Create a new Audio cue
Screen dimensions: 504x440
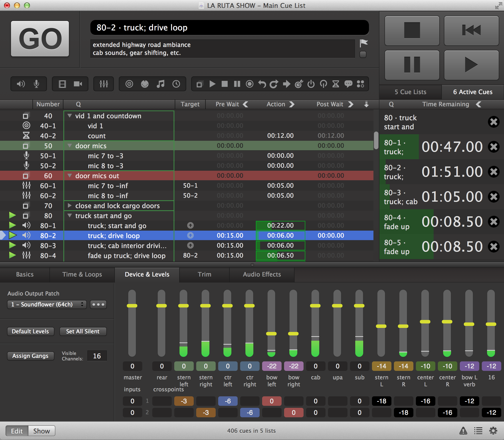pos(21,84)
